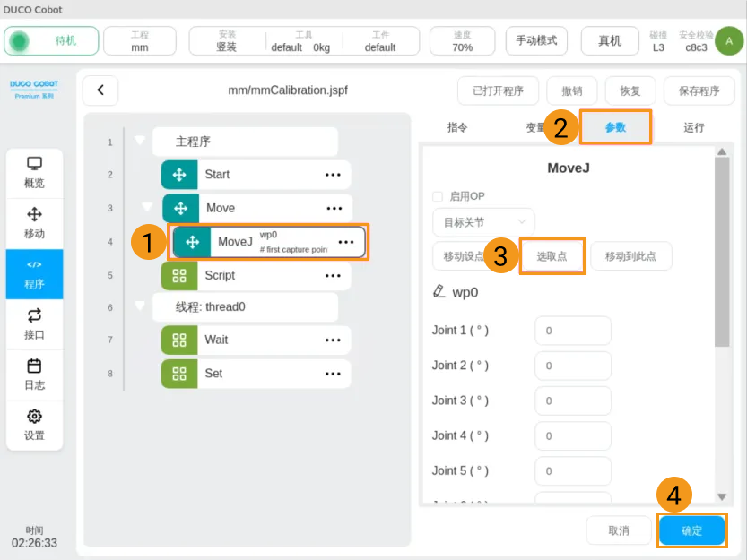747x560 pixels.
Task: Switch to the 运行 tab
Action: click(693, 127)
